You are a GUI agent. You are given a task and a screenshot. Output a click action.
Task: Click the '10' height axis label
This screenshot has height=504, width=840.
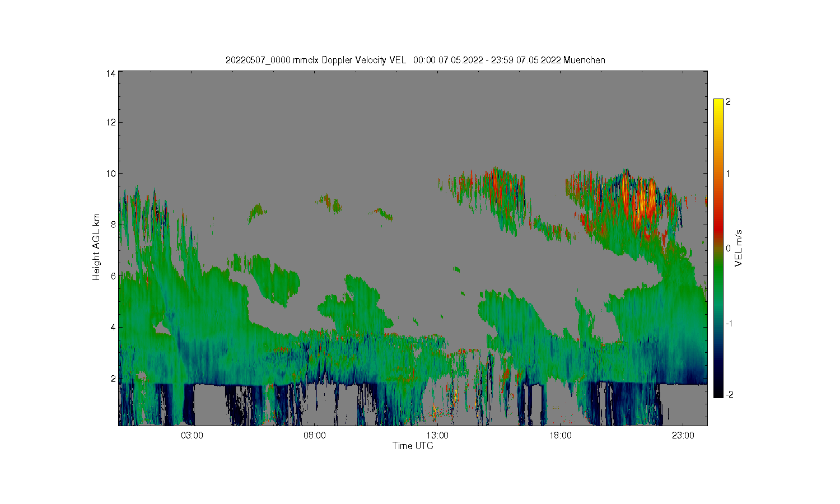point(111,174)
